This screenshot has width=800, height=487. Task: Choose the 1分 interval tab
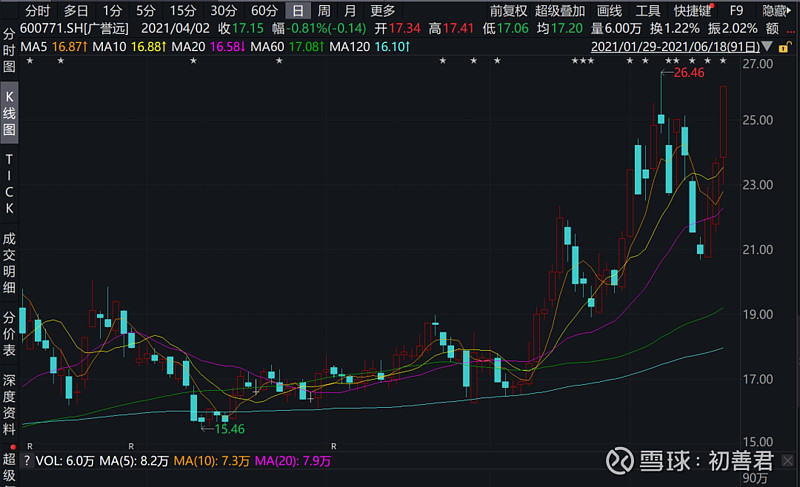[112, 10]
